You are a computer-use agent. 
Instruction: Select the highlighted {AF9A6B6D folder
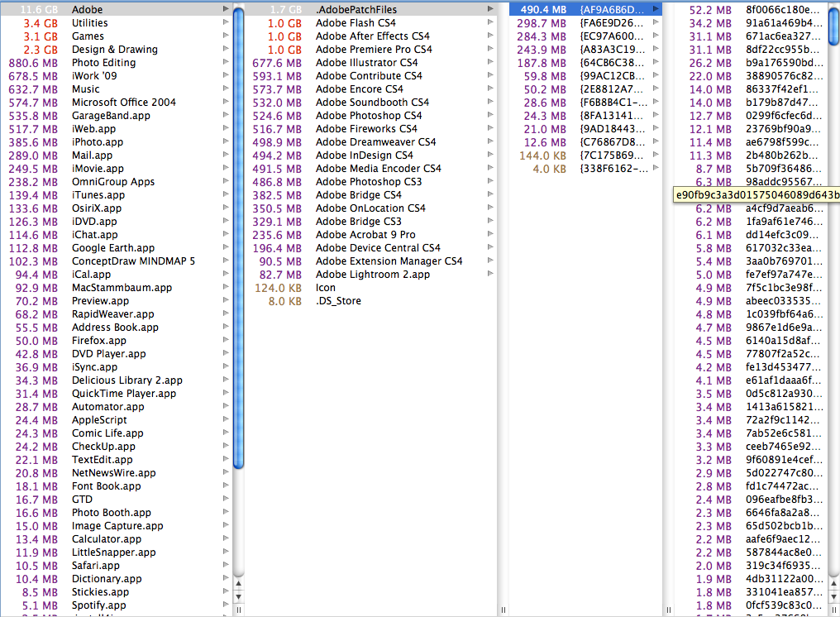(x=585, y=9)
